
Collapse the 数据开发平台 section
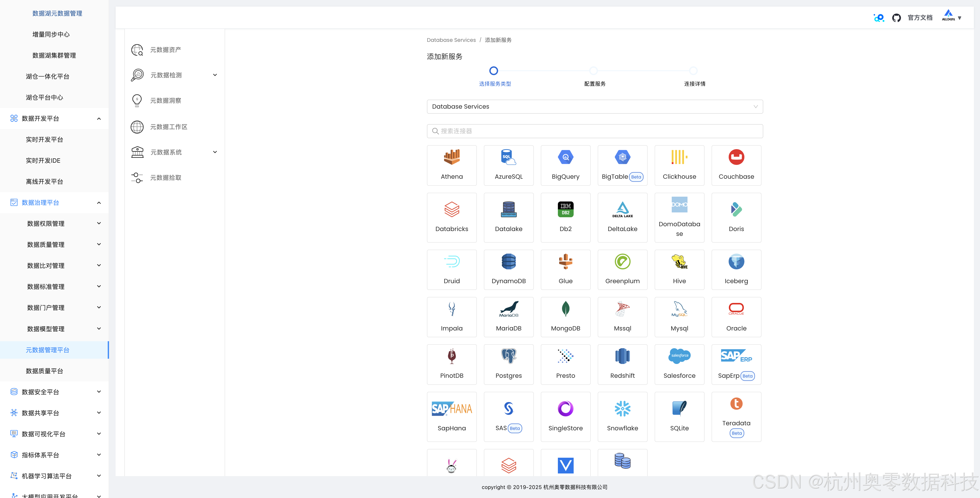tap(99, 119)
